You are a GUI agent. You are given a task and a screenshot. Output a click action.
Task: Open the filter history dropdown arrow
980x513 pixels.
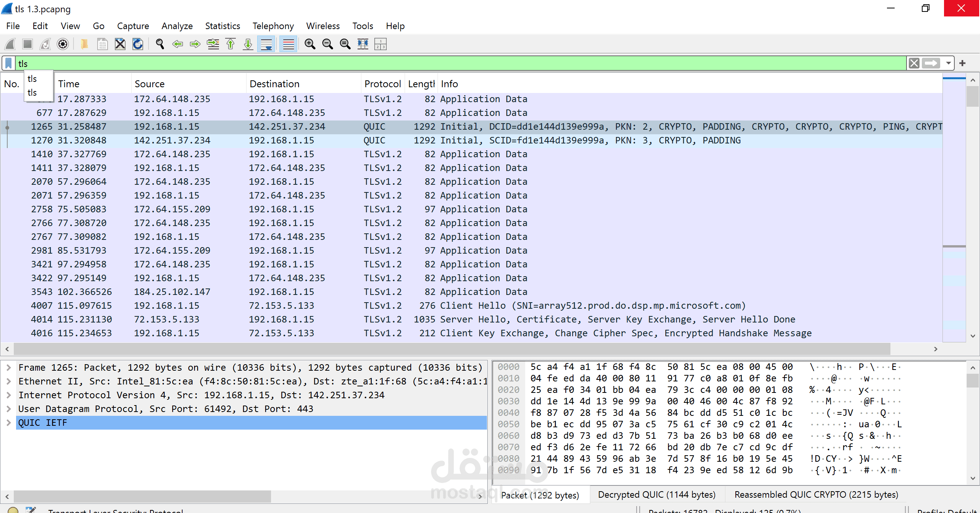pyautogui.click(x=949, y=63)
